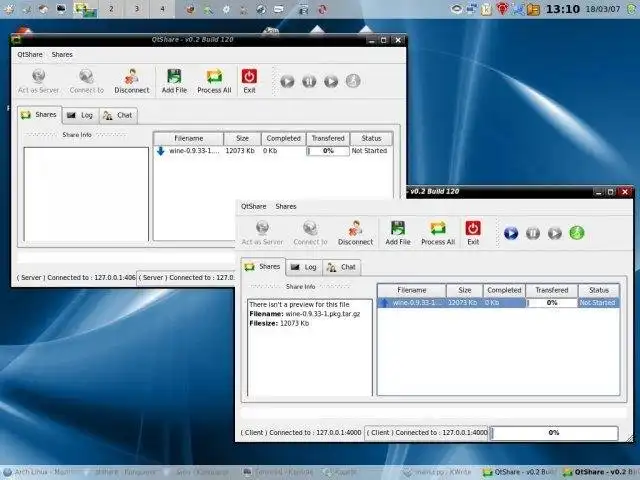
Task: Click the Filename column header in client window
Action: tap(411, 290)
